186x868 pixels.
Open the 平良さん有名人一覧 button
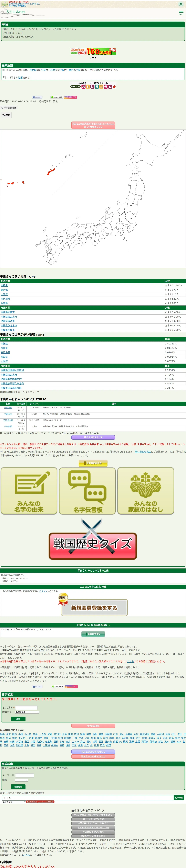point(93,437)
